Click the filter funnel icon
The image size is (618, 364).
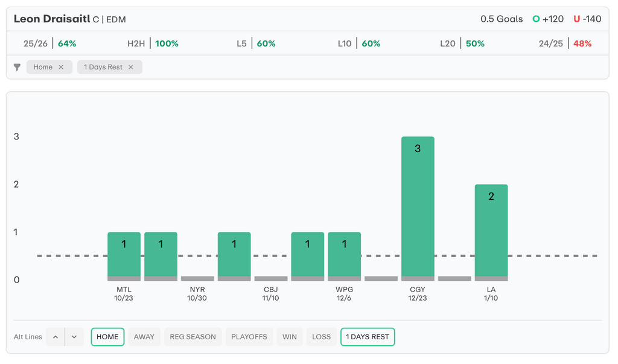tap(17, 67)
